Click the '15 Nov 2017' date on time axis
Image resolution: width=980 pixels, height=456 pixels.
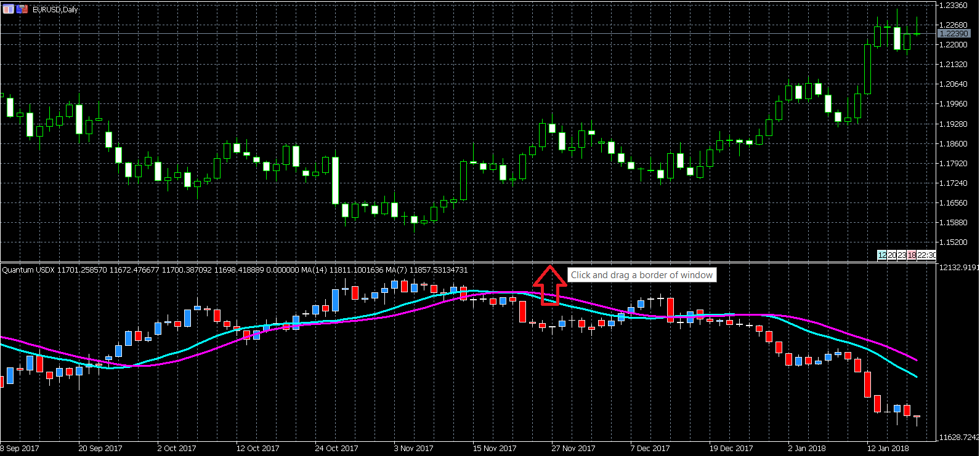(494, 448)
